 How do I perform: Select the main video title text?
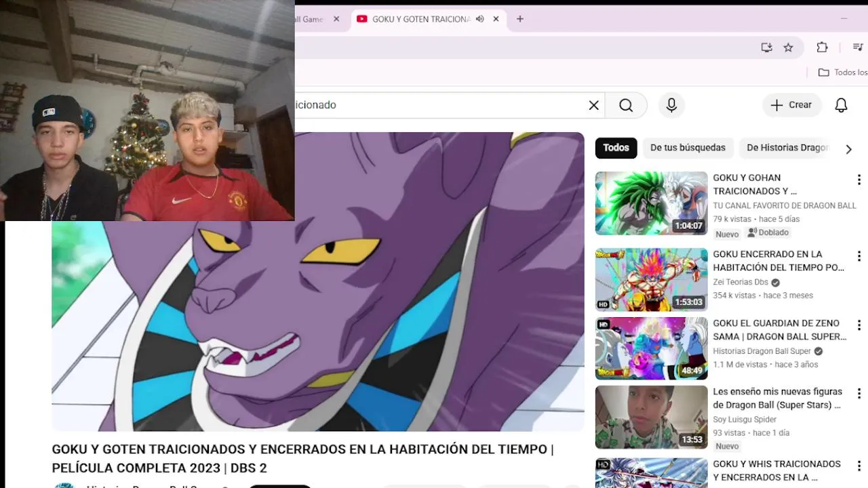coord(302,459)
